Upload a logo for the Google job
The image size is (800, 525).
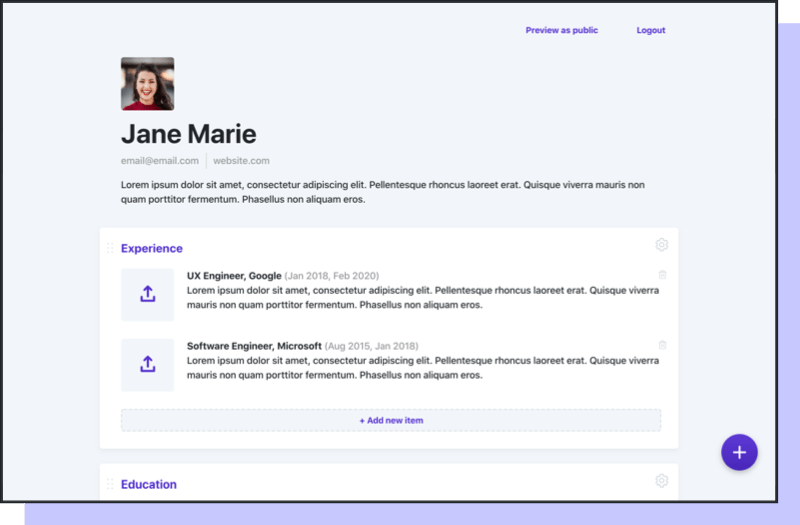pos(147,295)
